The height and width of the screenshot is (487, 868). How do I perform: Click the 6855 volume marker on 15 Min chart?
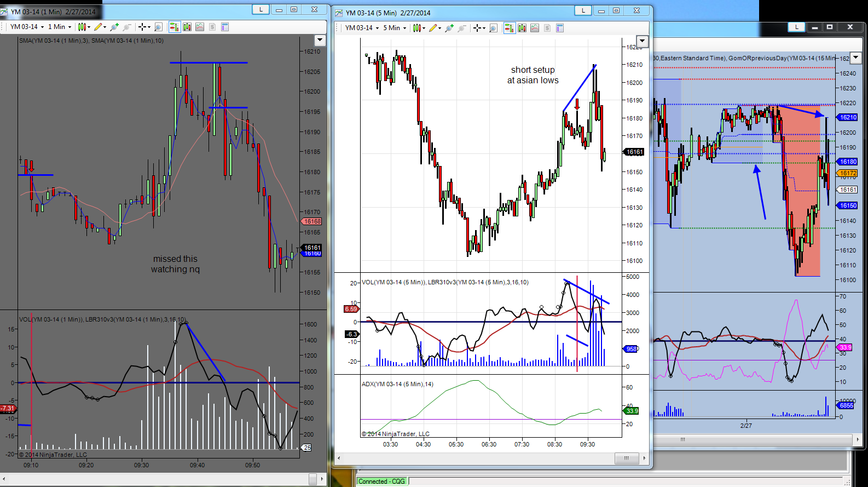click(x=846, y=405)
